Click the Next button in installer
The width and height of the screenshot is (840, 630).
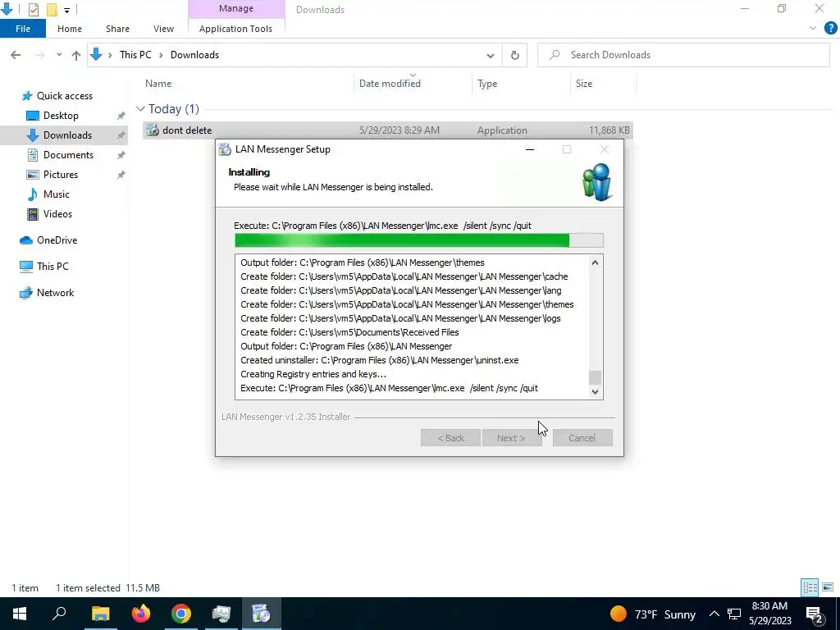511,438
